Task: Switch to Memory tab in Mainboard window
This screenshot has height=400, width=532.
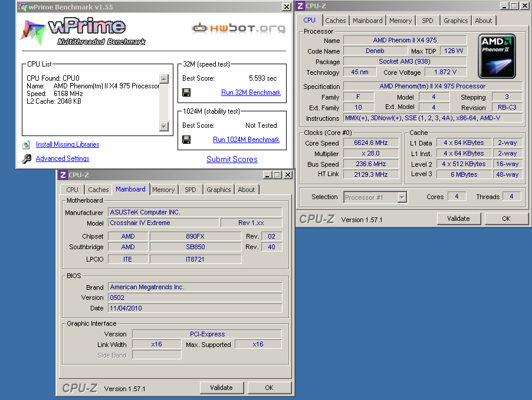Action: (x=163, y=190)
